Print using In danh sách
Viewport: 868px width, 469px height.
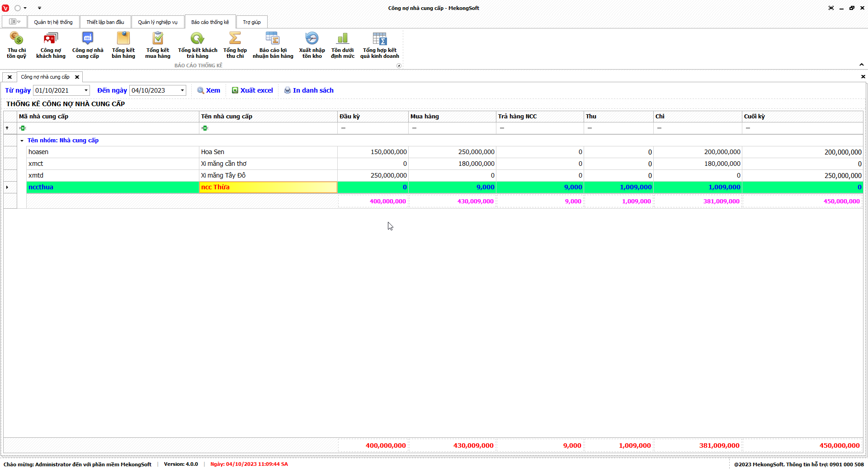(309, 90)
